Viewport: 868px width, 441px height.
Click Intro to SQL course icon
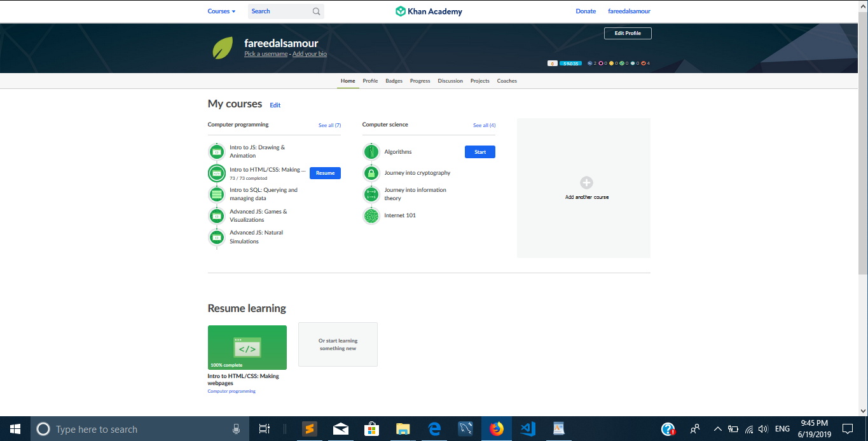(x=216, y=194)
